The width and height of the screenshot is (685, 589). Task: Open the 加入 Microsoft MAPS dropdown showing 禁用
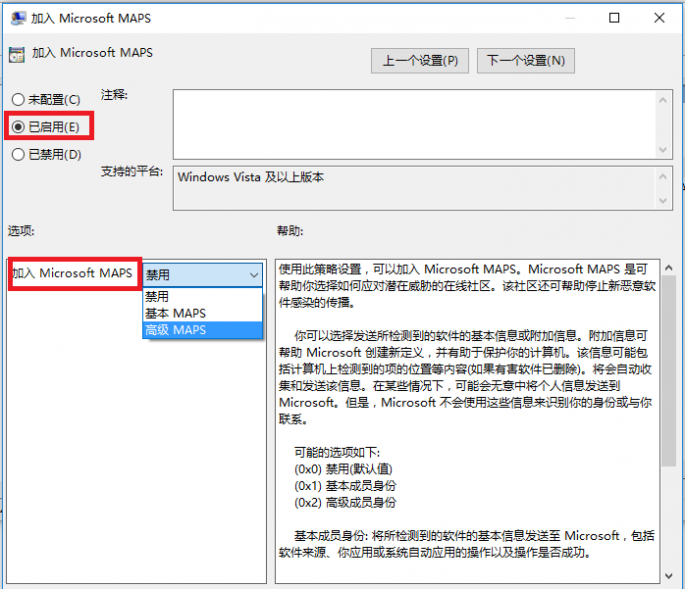[x=203, y=275]
